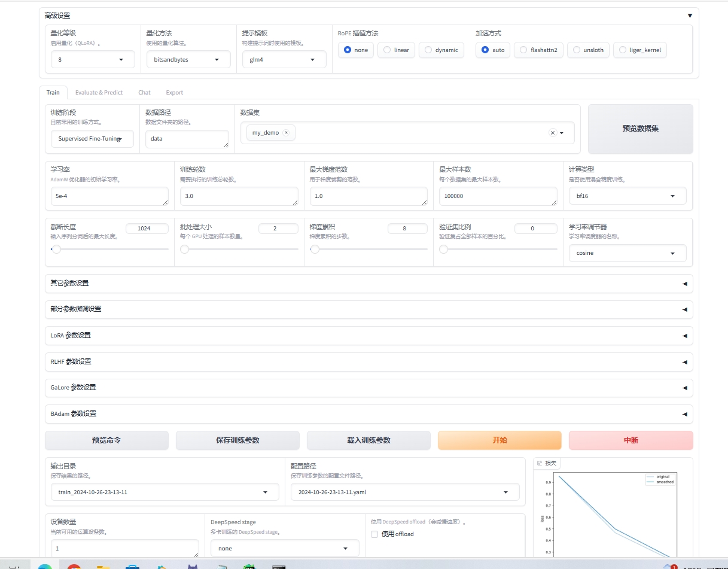Open Google Chrome from the taskbar

click(x=74, y=567)
